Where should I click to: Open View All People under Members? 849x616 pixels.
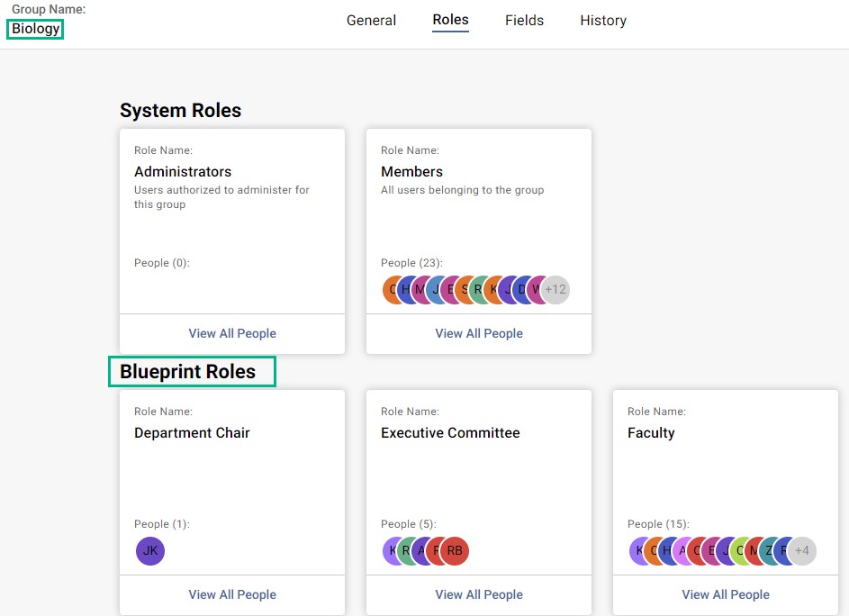[x=478, y=333]
